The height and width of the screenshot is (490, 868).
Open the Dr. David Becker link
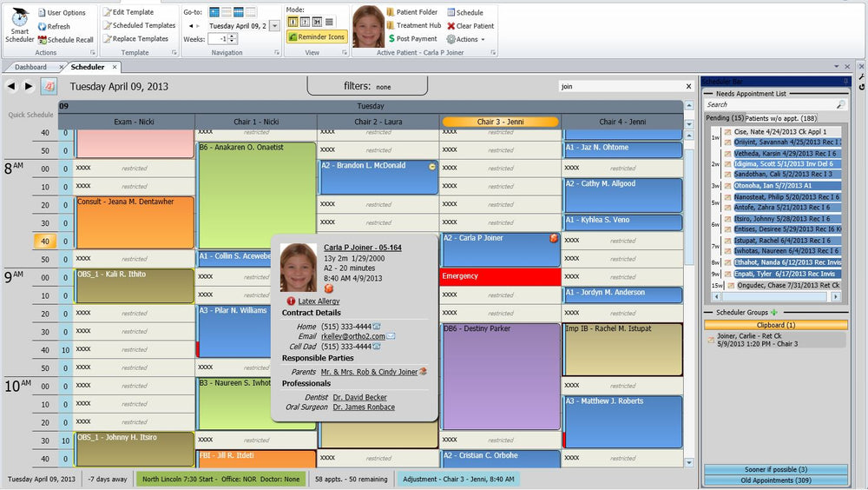coord(360,397)
